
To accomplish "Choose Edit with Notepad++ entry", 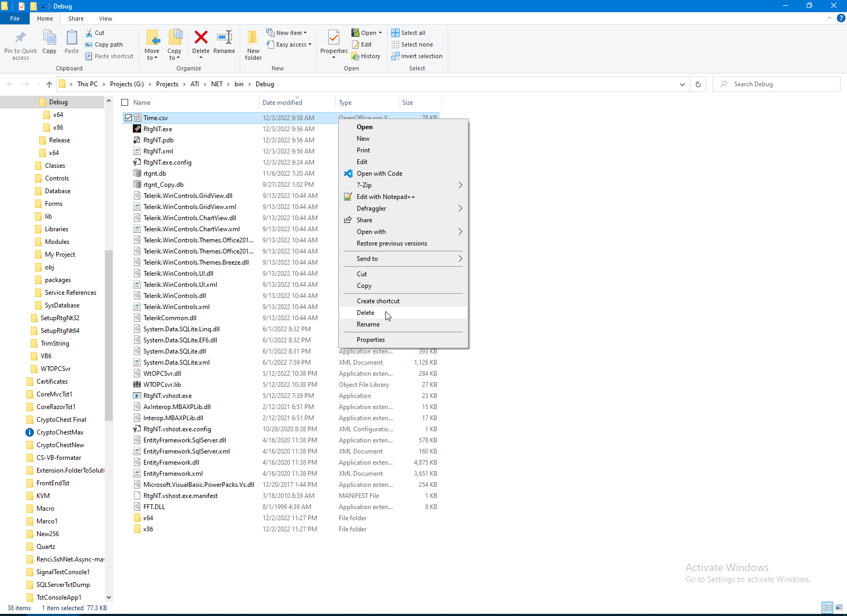I will tap(403, 197).
